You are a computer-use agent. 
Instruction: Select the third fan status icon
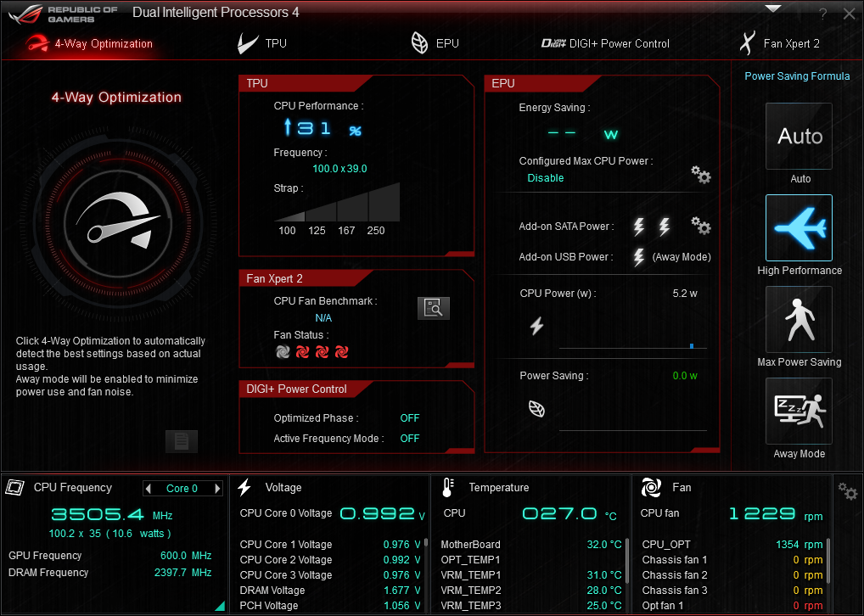(x=323, y=351)
